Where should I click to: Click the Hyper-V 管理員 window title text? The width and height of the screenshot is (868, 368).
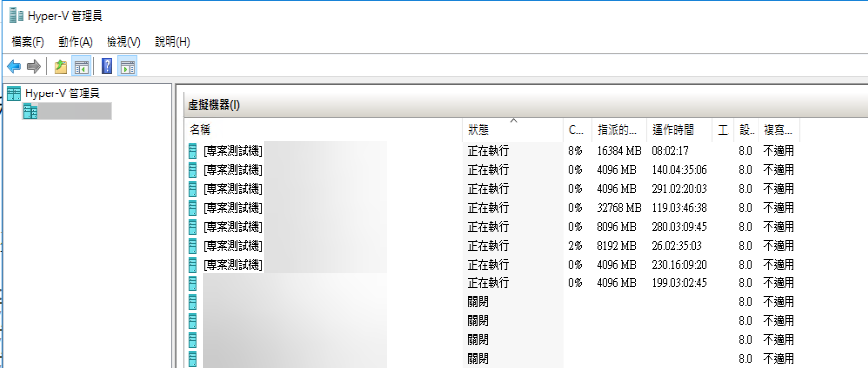pos(65,16)
